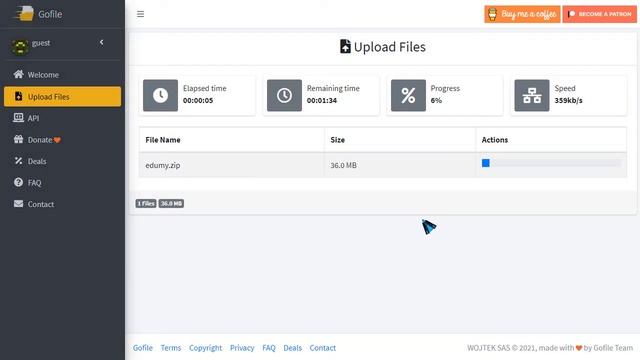This screenshot has height=360, width=640.
Task: Click the Upload Files file icon
Action: [x=18, y=96]
